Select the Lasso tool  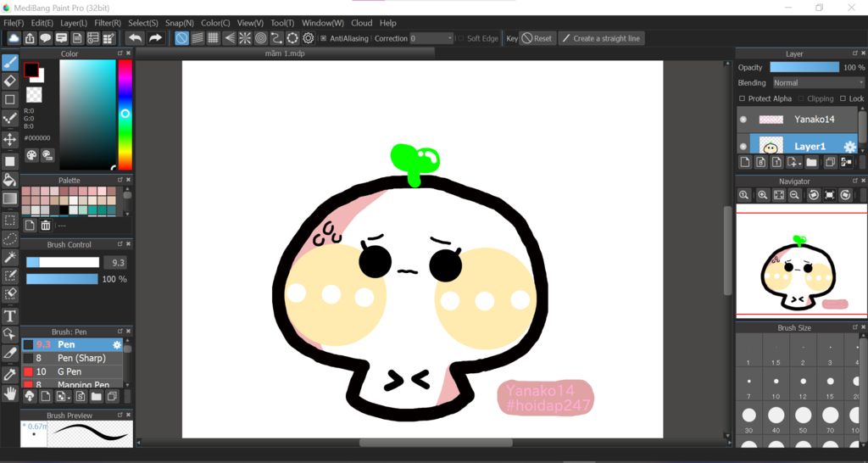(10, 238)
